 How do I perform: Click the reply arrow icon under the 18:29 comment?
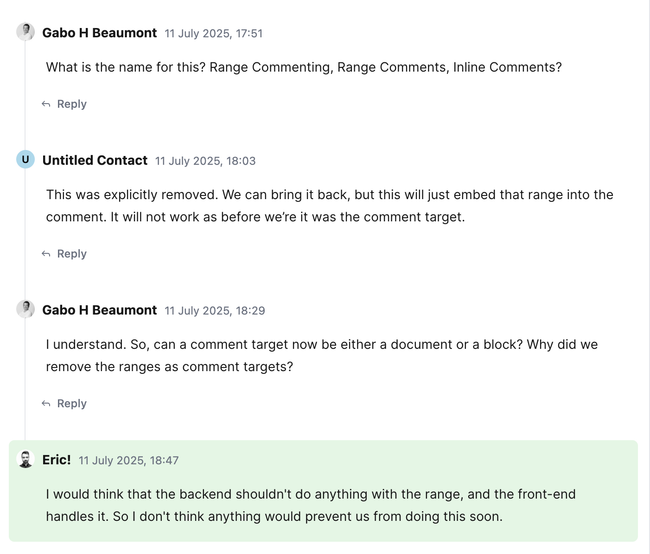point(46,404)
